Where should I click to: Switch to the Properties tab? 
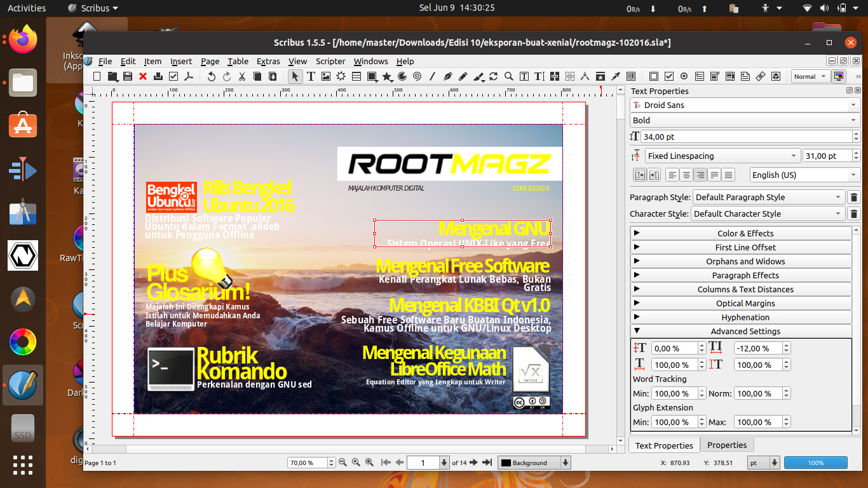[x=727, y=445]
